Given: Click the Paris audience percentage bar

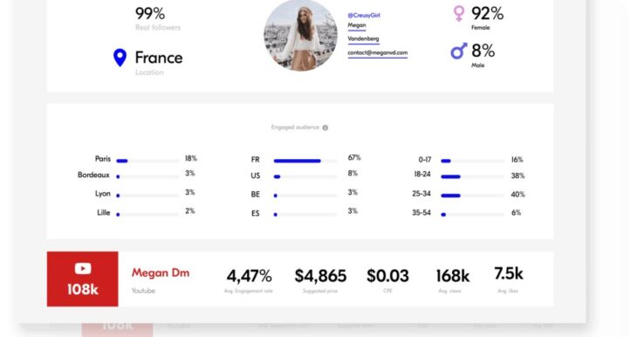Looking at the screenshot, I should pyautogui.click(x=147, y=162).
